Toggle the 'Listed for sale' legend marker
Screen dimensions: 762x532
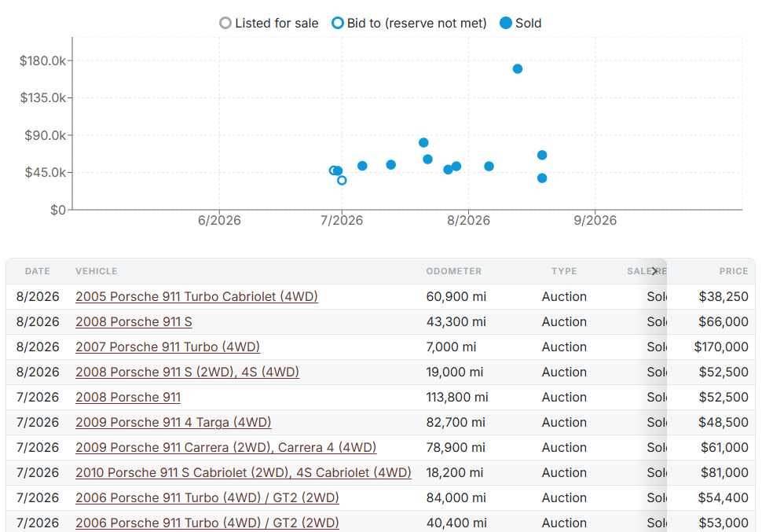(225, 23)
